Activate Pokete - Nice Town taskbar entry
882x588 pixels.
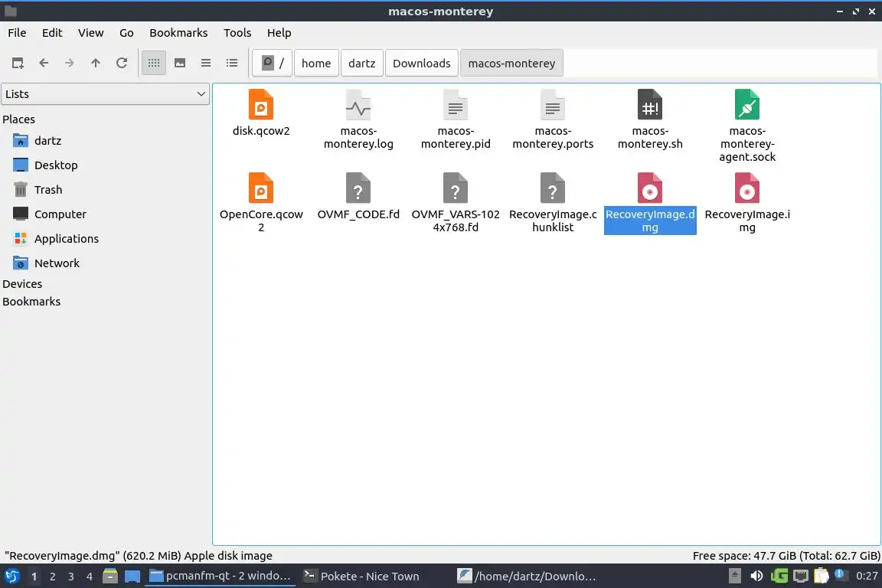(361, 577)
